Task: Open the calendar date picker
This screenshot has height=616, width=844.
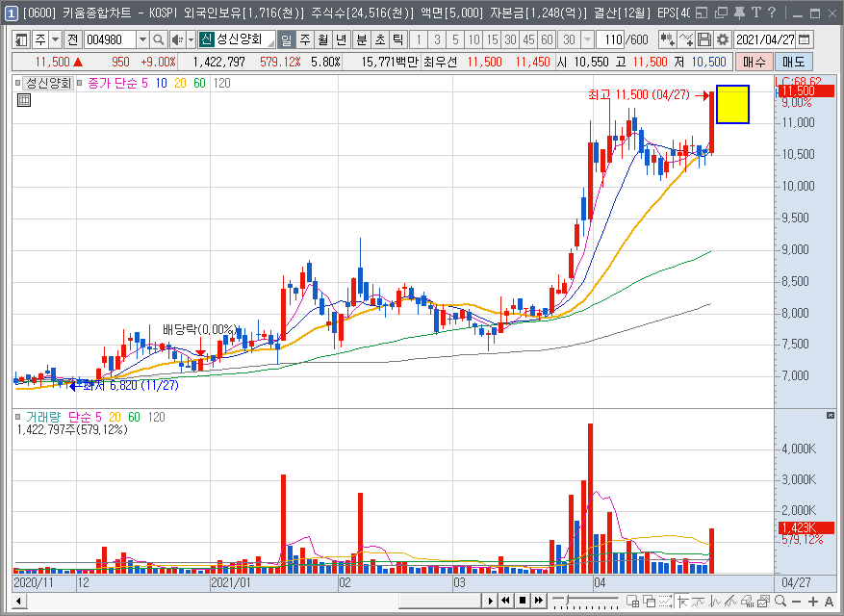Action: 805,39
